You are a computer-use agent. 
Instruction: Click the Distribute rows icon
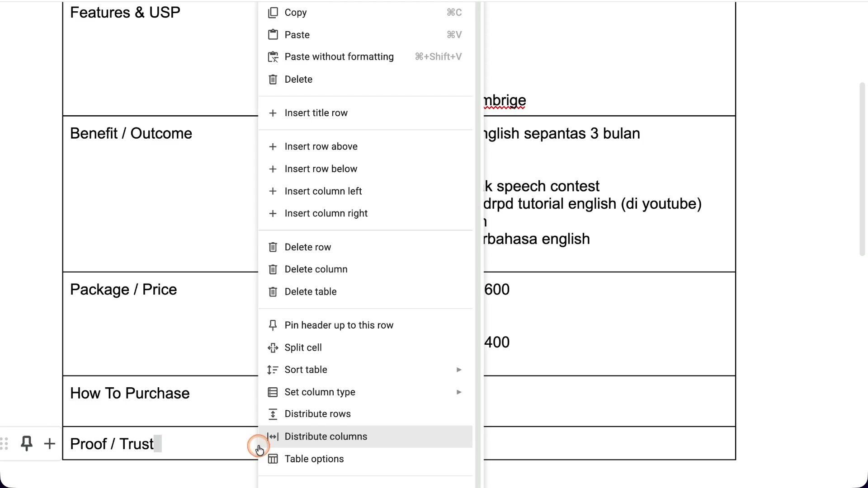tap(273, 414)
